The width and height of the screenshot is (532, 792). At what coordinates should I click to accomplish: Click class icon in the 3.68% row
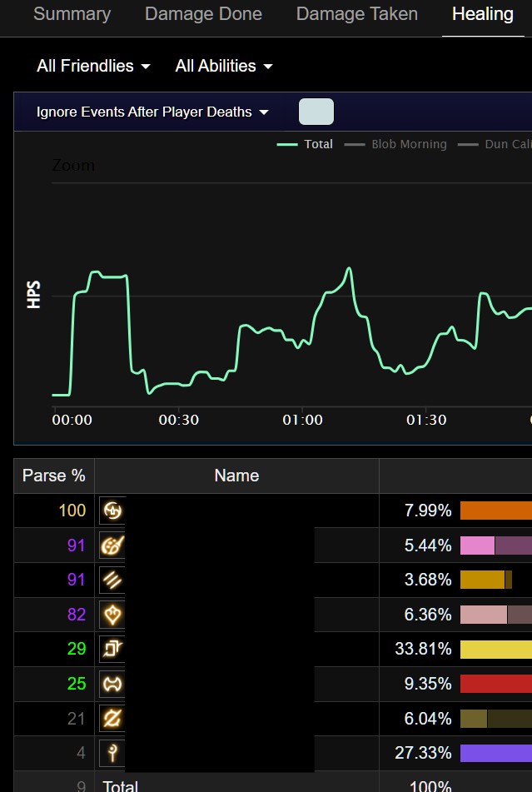pyautogui.click(x=112, y=580)
